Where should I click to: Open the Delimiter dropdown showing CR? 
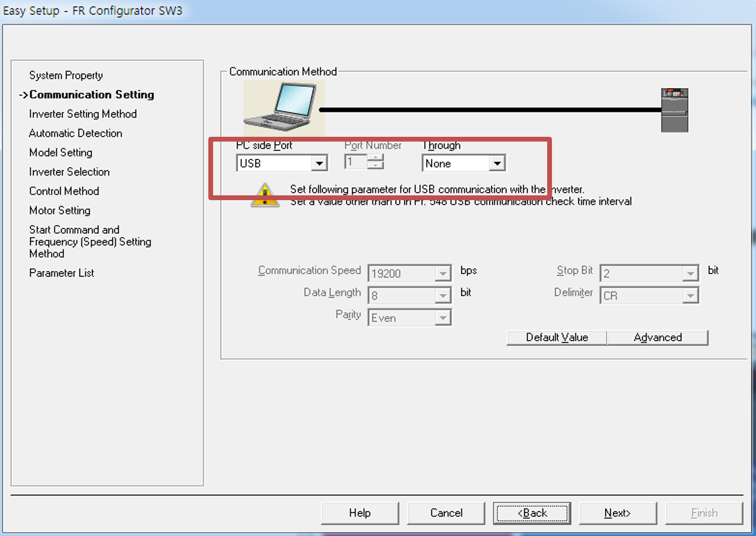(649, 295)
